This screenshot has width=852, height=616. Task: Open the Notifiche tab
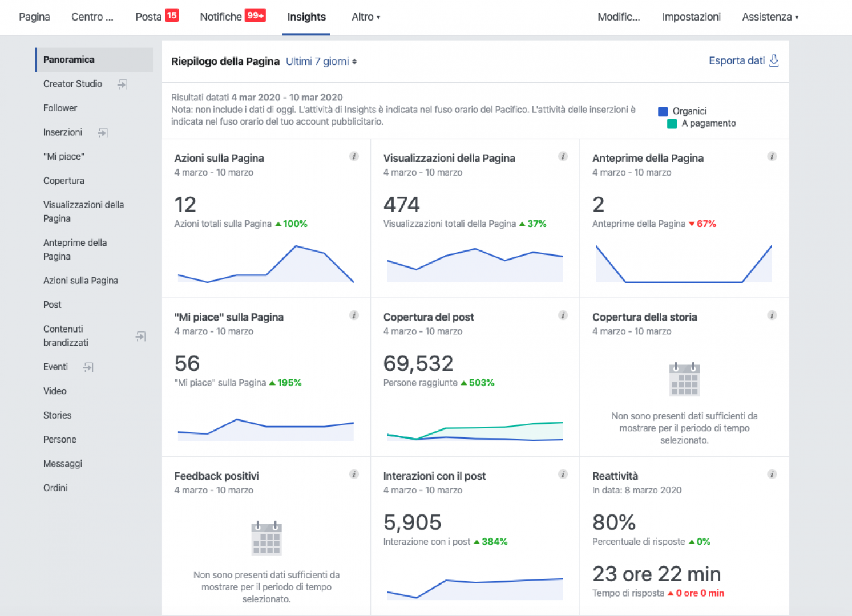coord(221,17)
